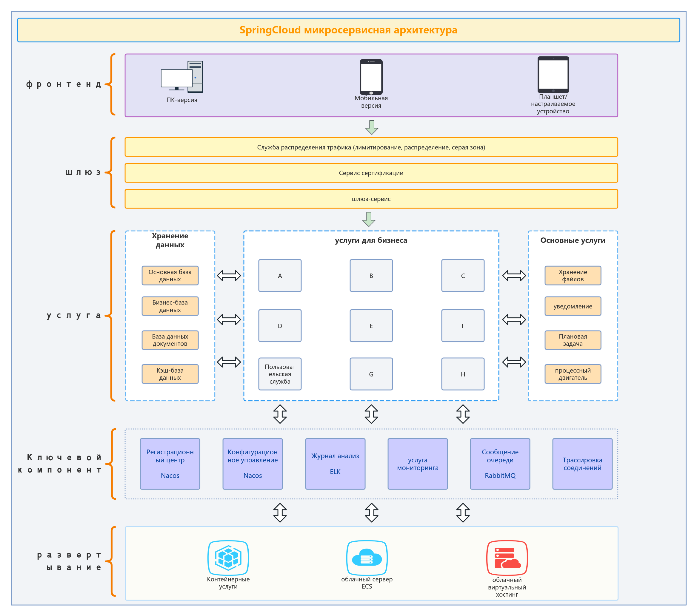The height and width of the screenshot is (616, 697).
Task: Click the Ключевой компонент layer label
Action: pyautogui.click(x=60, y=464)
